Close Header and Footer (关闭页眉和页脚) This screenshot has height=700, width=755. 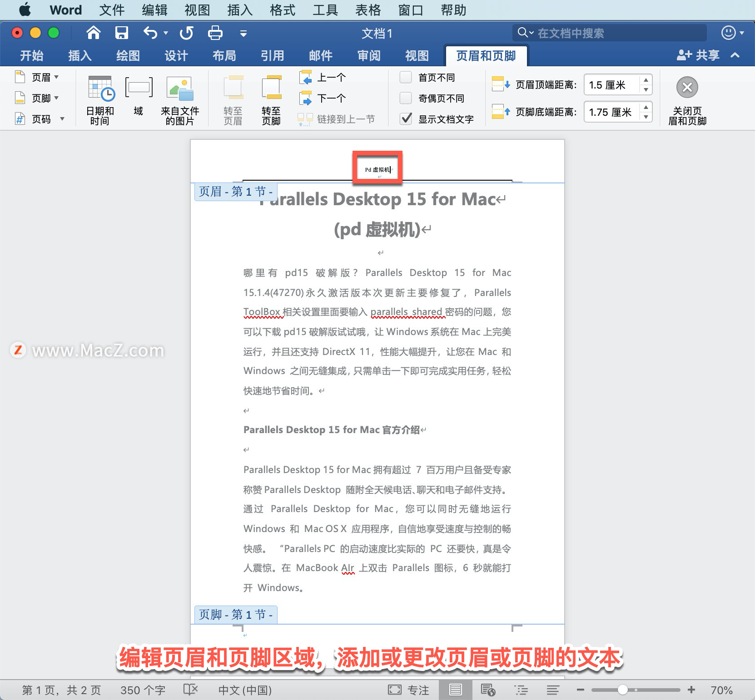click(x=687, y=100)
